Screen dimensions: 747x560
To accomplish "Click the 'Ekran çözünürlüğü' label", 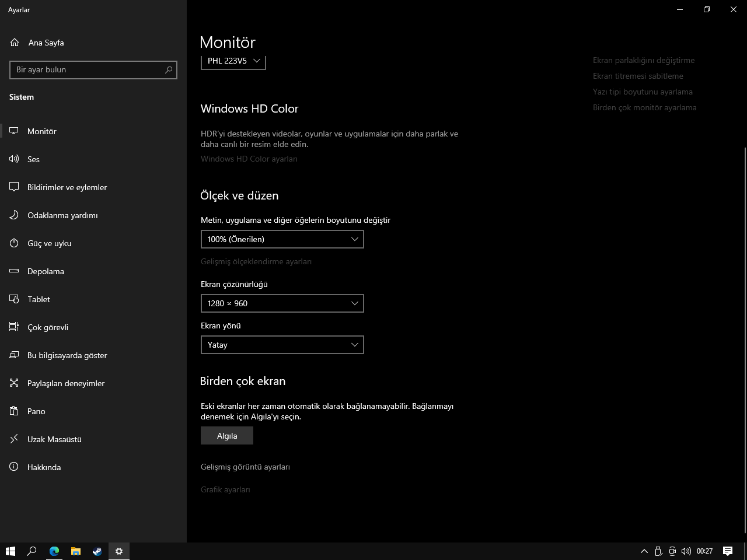I will point(234,284).
